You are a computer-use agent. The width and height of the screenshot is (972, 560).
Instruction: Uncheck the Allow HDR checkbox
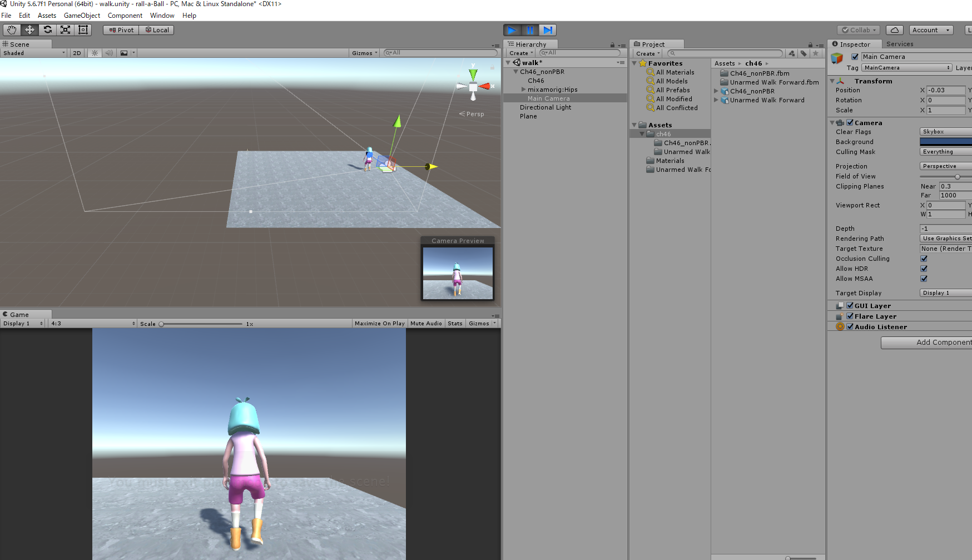tap(924, 269)
